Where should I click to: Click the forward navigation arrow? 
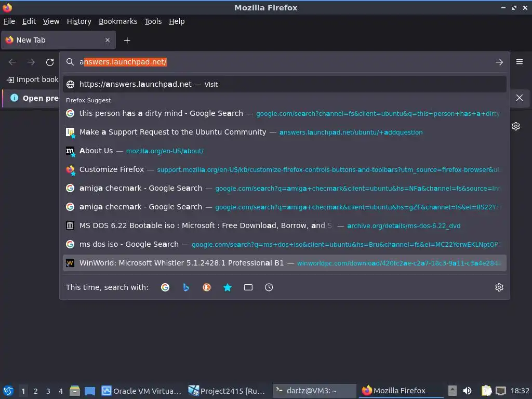click(31, 62)
